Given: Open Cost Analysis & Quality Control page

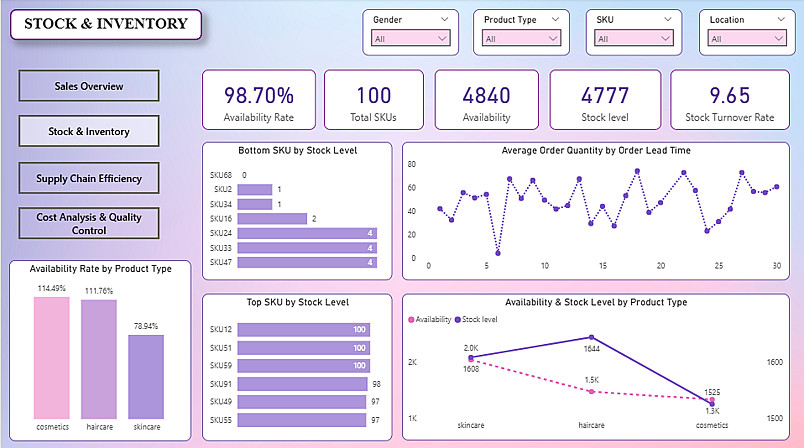Looking at the screenshot, I should click(89, 223).
